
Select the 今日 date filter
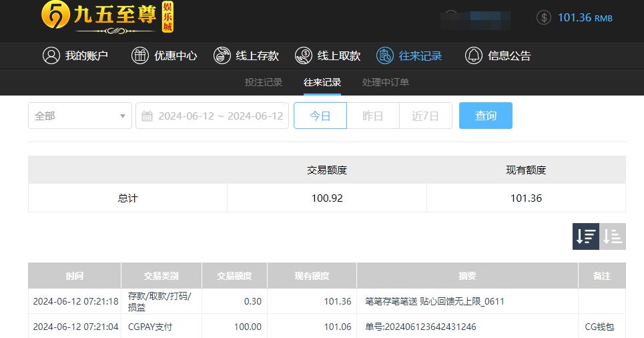click(320, 116)
